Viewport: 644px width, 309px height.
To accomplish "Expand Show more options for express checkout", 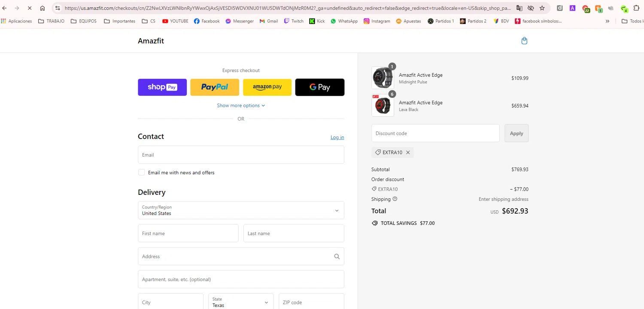I will tap(241, 106).
